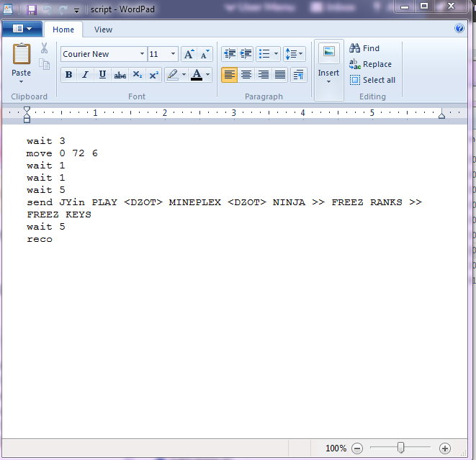476x460 pixels.
Task: Click the Save icon in quick access toolbar
Action: coord(31,9)
